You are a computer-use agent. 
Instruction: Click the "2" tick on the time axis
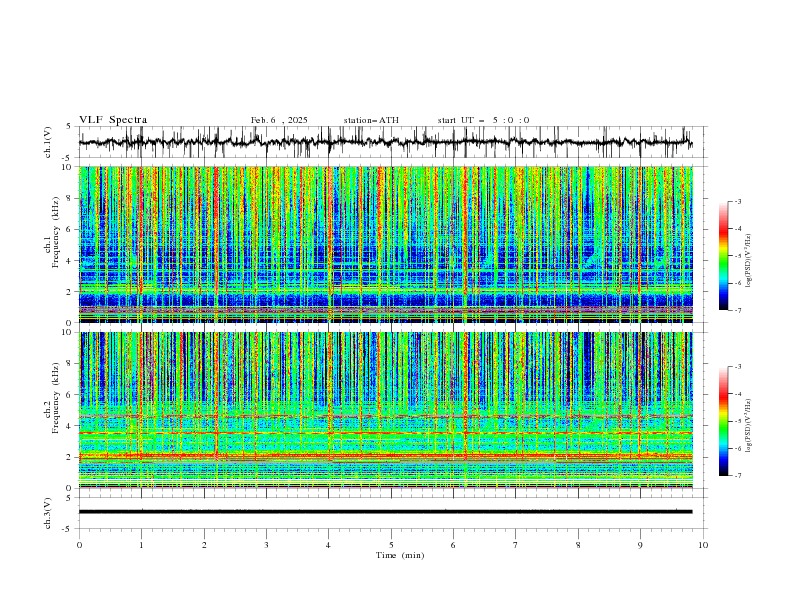click(204, 545)
